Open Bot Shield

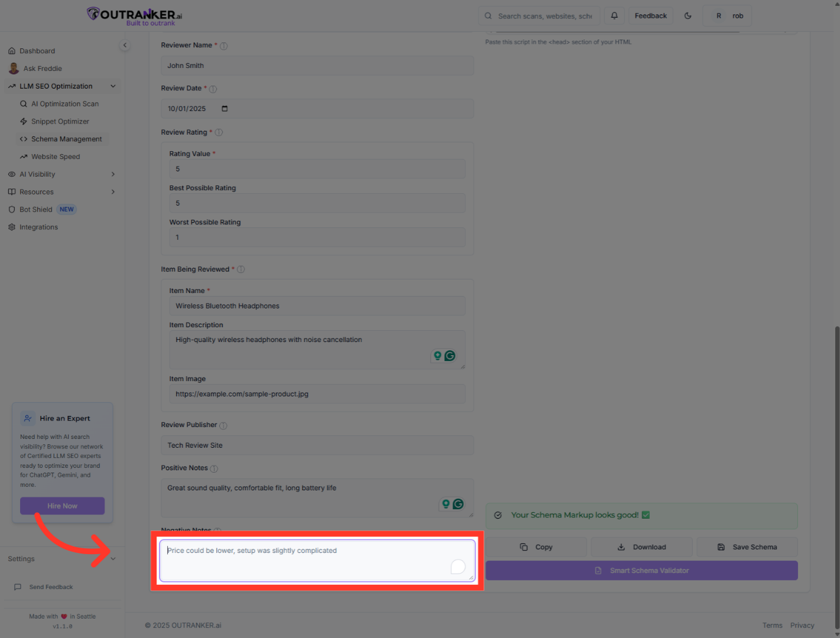click(36, 210)
